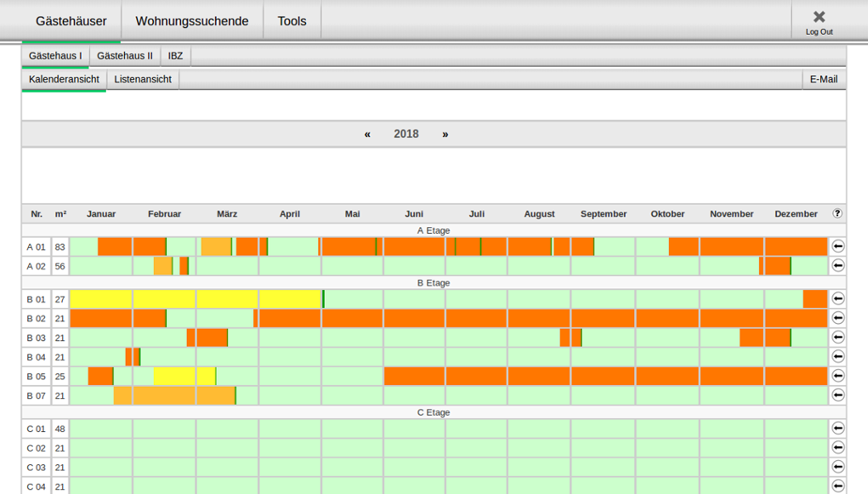Click the free June cell in C 02
Image resolution: width=868 pixels, height=494 pixels.
coord(414,448)
